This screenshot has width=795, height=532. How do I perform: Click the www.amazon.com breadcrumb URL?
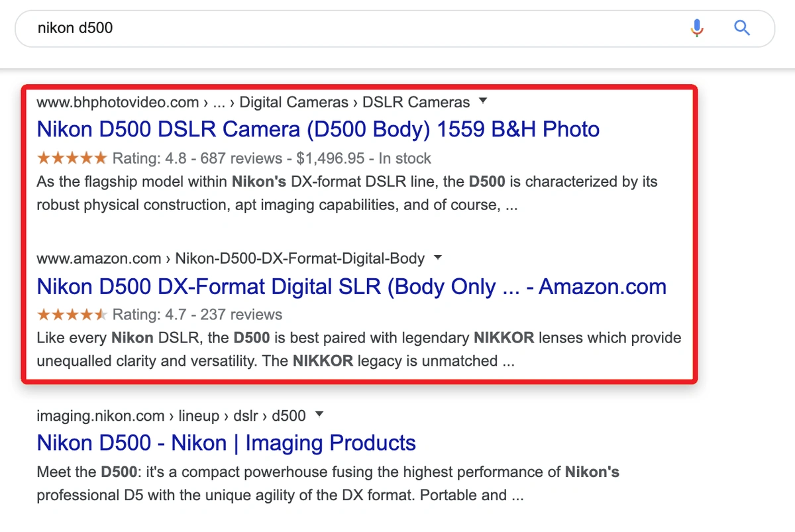(x=99, y=258)
